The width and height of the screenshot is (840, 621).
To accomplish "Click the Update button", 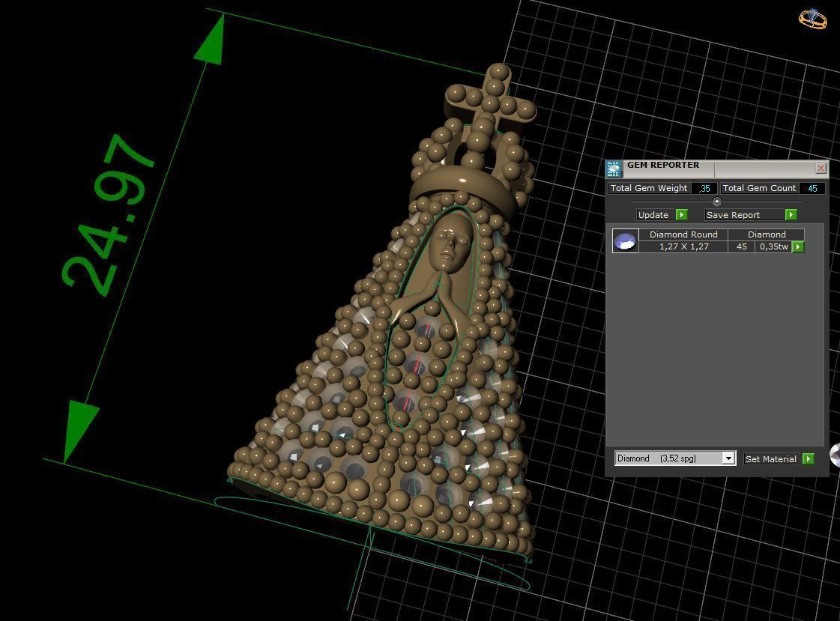I will pyautogui.click(x=653, y=215).
